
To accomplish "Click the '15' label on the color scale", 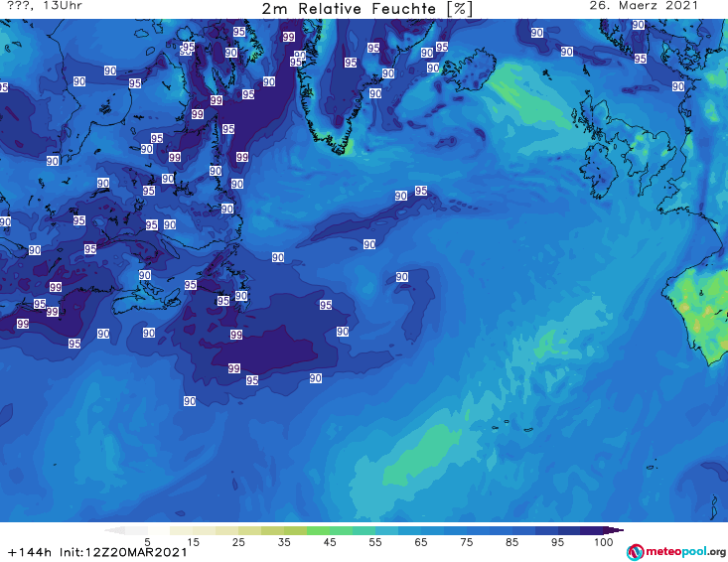I will (193, 542).
